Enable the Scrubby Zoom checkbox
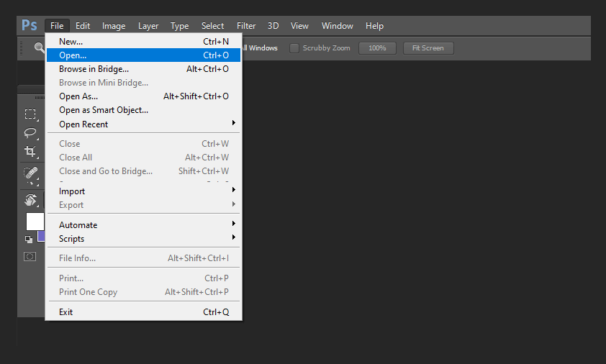 coord(294,48)
